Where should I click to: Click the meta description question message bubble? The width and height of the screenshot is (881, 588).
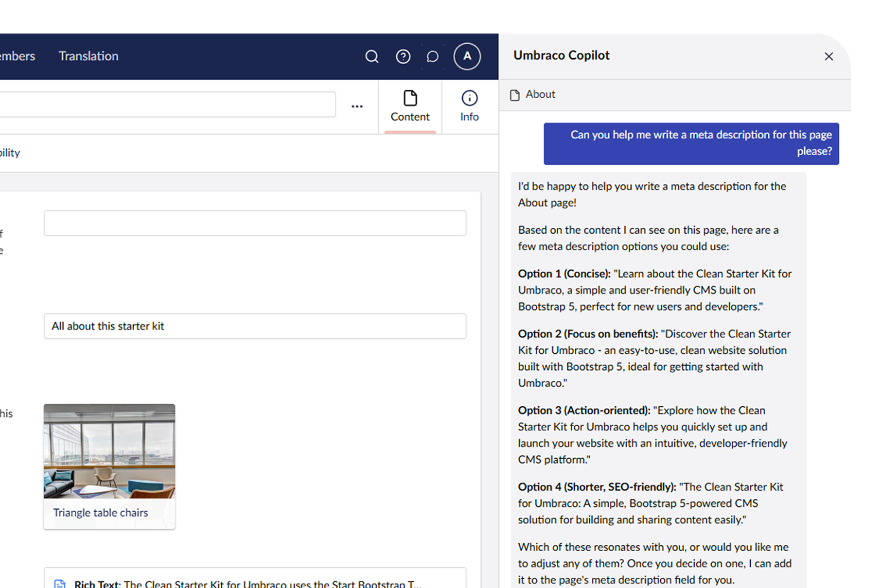pyautogui.click(x=691, y=143)
